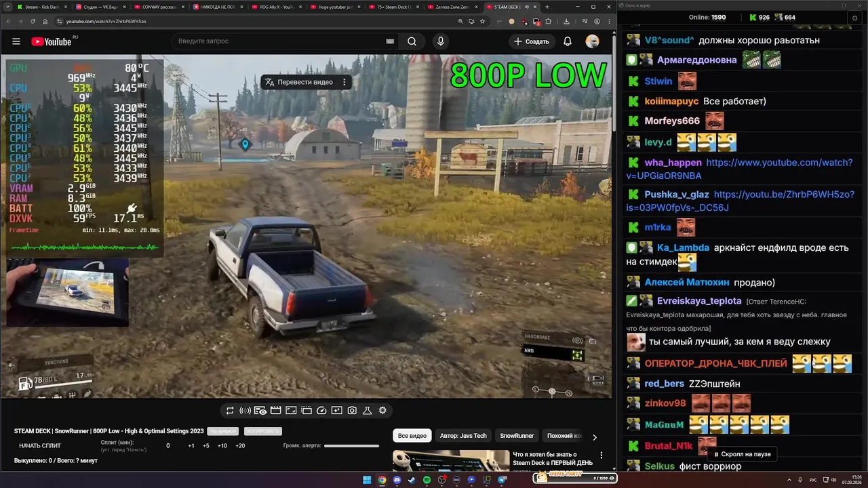Viewport: 868px width, 488px height.
Task: Reload the page in Chrome
Action: tap(33, 21)
